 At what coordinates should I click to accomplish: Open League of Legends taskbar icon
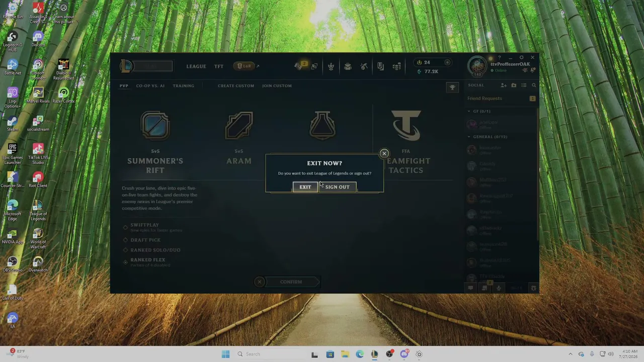(374, 354)
